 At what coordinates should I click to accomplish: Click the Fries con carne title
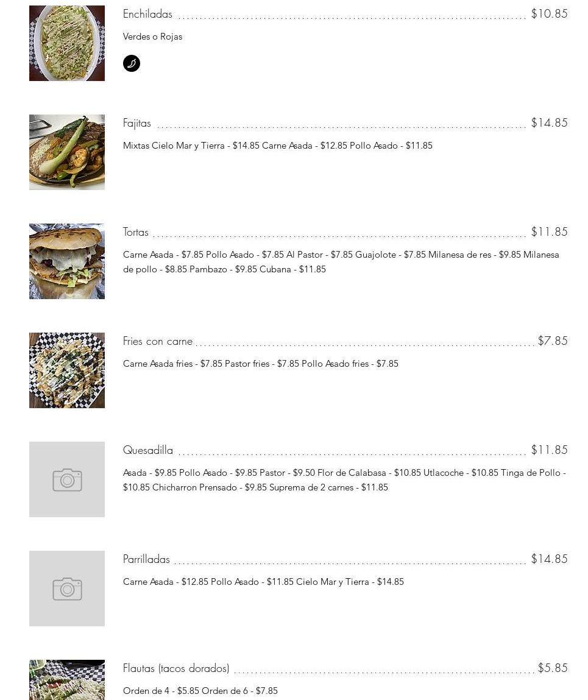[158, 341]
